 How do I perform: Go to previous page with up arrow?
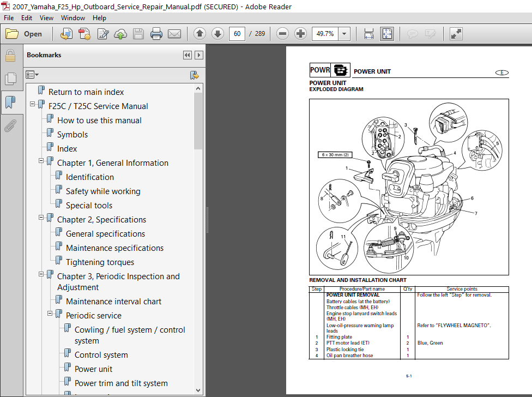[x=199, y=34]
